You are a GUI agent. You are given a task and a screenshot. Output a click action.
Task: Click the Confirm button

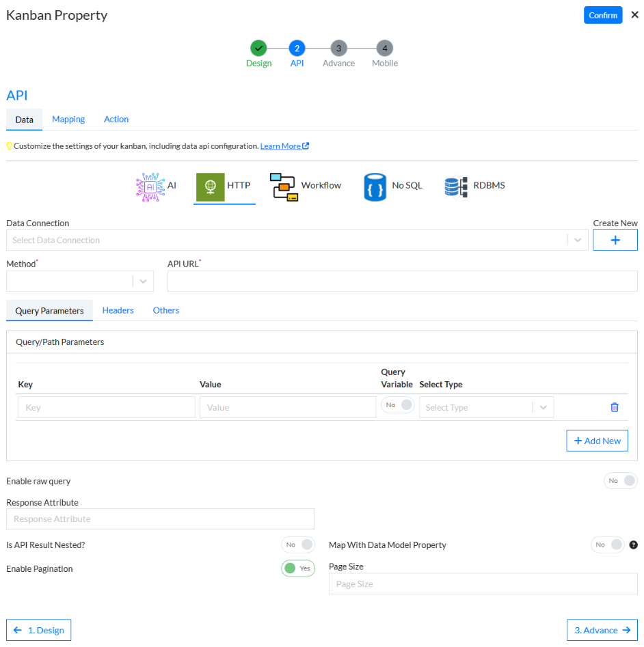tap(603, 15)
